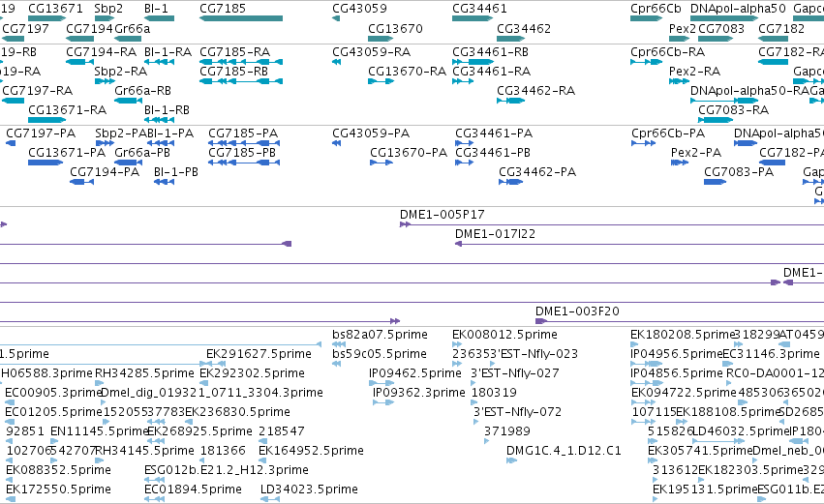
Task: Click transcript CG13671-RA
Action: (46, 120)
